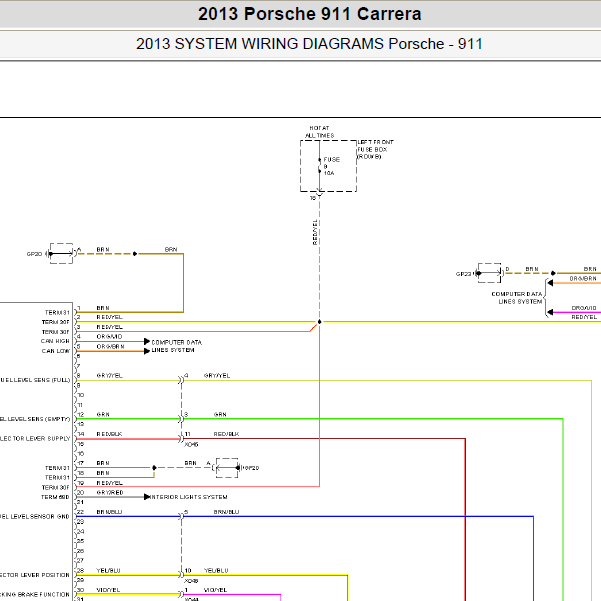Viewport: 601px width, 601px height.
Task: Click the TERM 31 label at pin 18
Action: point(57,478)
